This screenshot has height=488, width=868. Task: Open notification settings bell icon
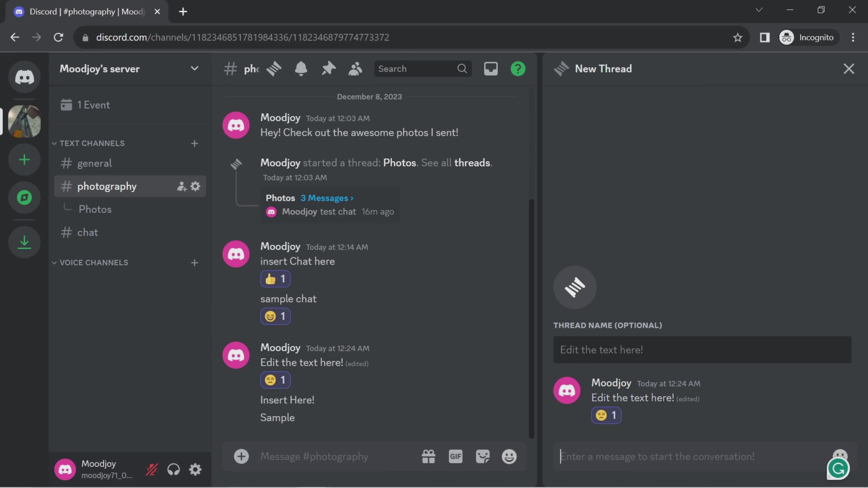[x=301, y=68]
